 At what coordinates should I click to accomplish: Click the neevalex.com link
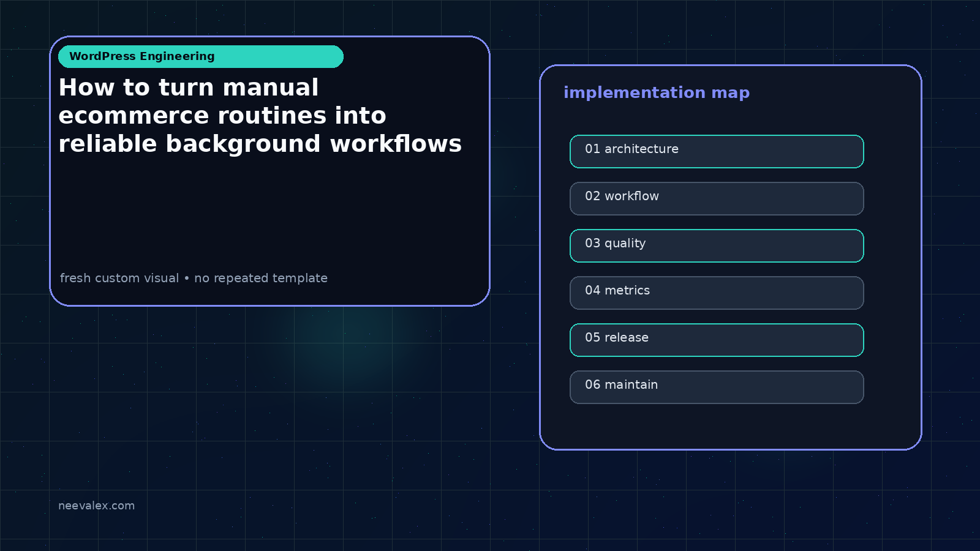(96, 506)
